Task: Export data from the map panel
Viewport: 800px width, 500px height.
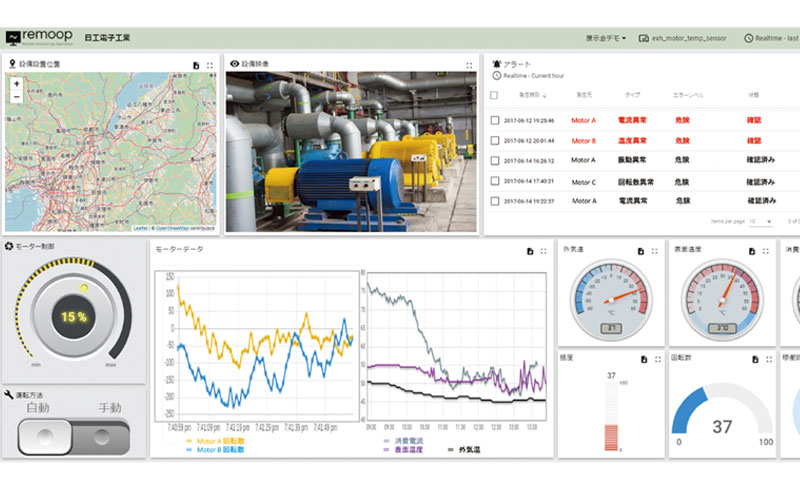Action: point(196,65)
